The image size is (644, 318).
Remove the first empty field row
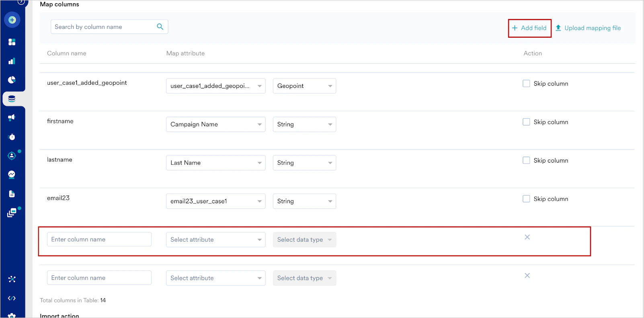pyautogui.click(x=527, y=237)
